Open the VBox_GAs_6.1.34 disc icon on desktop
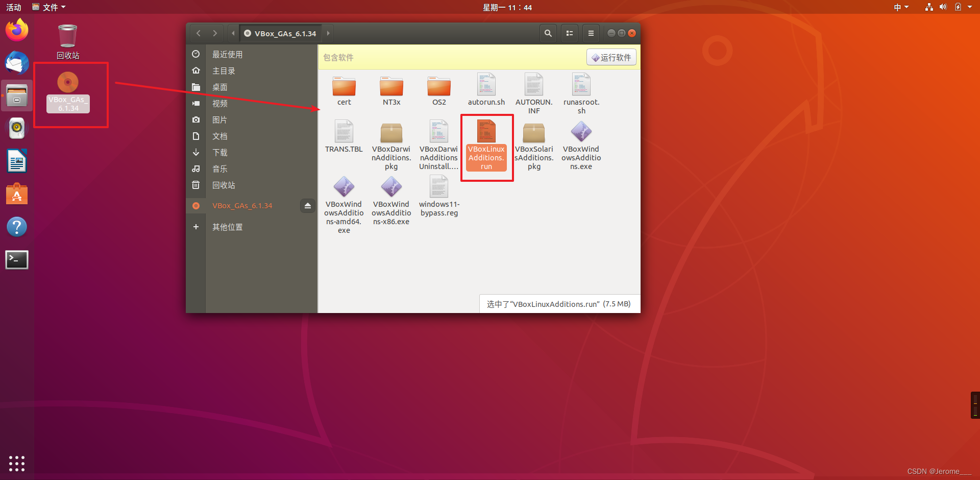This screenshot has width=980, height=480. [68, 82]
